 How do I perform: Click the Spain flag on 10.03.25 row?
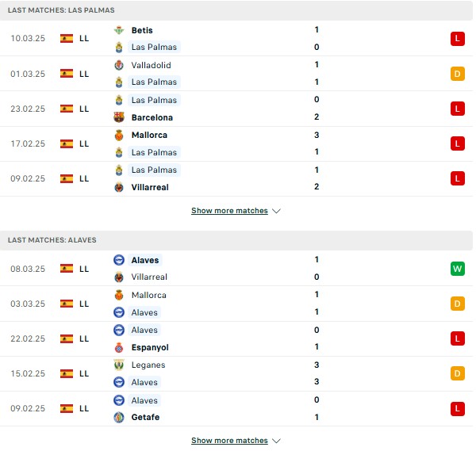click(x=67, y=39)
